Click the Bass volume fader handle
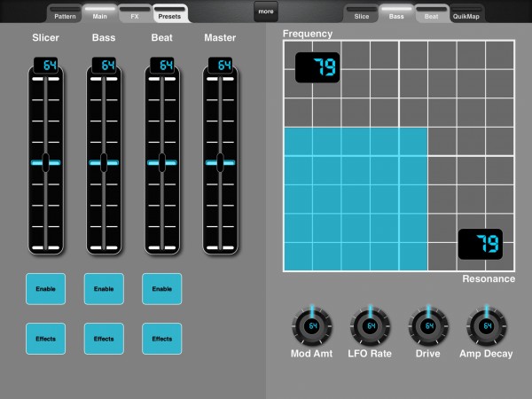Image resolution: width=532 pixels, height=399 pixels. (x=104, y=162)
